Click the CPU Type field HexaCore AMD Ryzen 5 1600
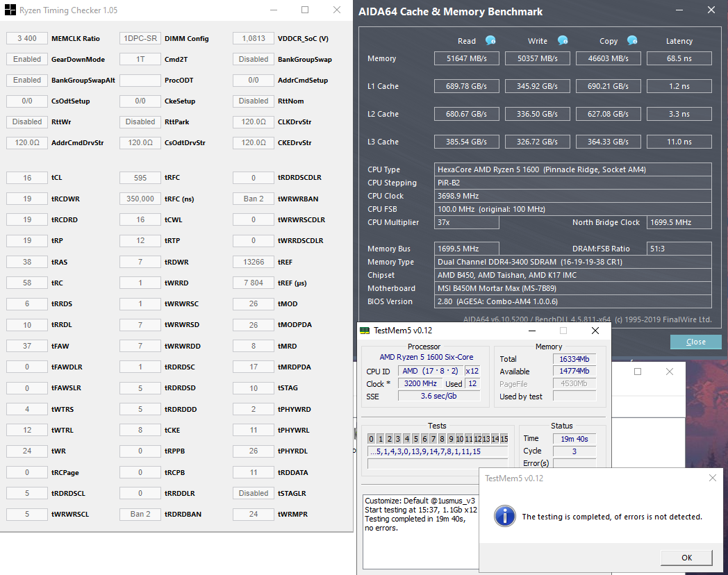Screen dimensions: 728x575 [573, 169]
